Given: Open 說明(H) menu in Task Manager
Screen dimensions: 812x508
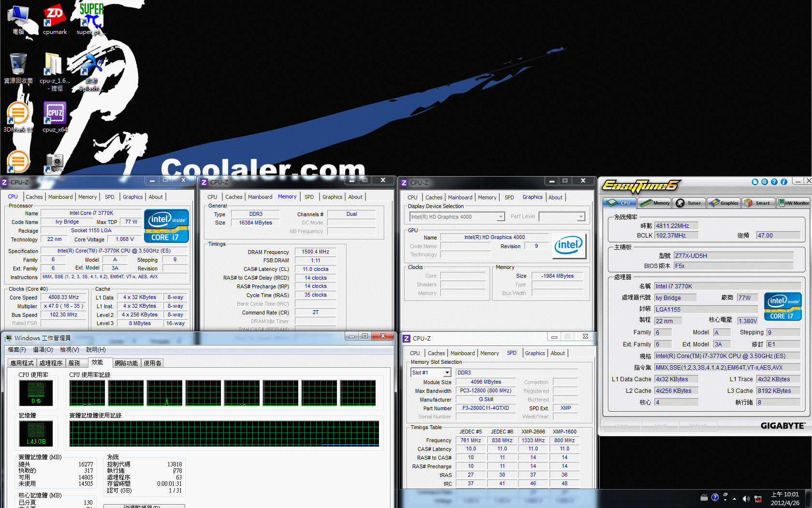Looking at the screenshot, I should click(x=96, y=350).
